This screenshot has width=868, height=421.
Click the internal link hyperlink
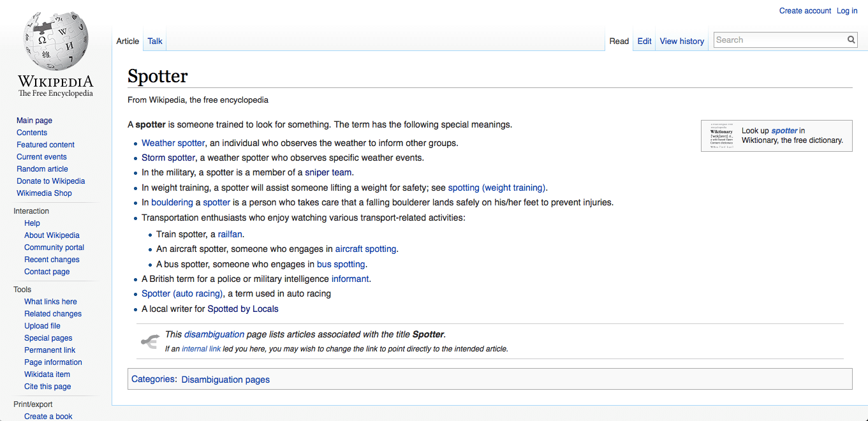pyautogui.click(x=202, y=349)
